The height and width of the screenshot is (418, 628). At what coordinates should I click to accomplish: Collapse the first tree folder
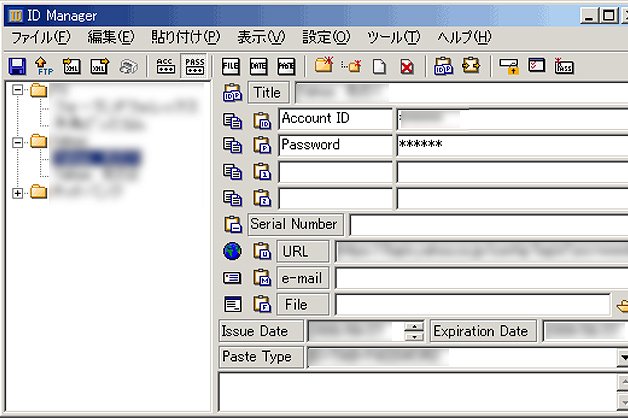[x=17, y=90]
